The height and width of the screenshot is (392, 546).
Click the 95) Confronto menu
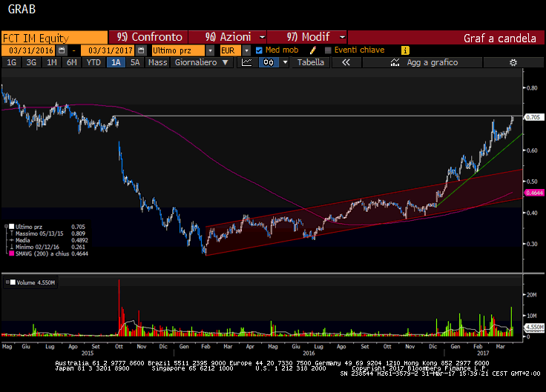click(x=148, y=37)
